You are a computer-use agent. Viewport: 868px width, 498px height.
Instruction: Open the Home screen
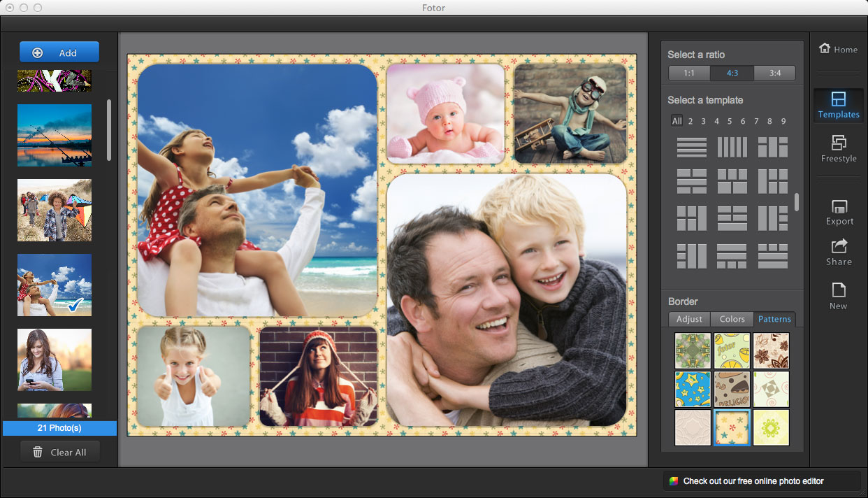838,49
